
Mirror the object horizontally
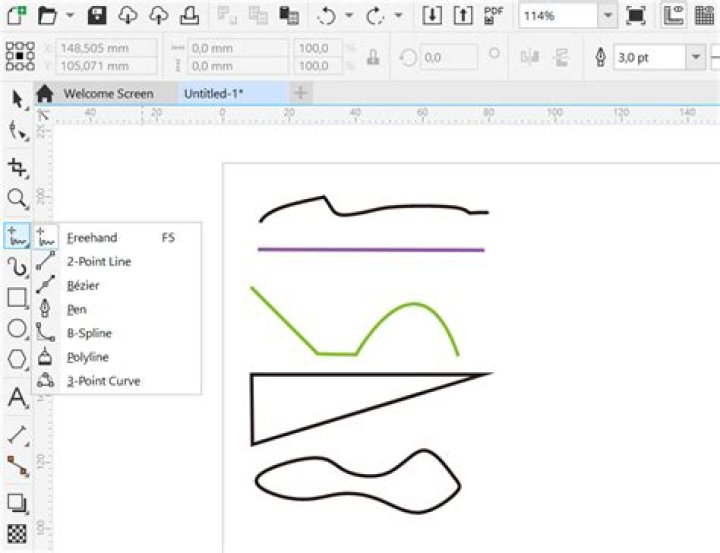[529, 57]
